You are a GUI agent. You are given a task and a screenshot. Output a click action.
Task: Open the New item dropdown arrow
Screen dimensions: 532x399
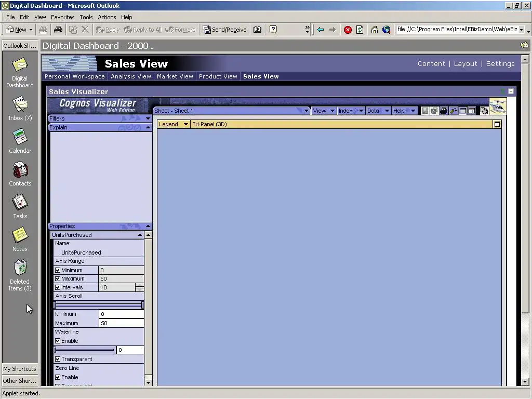click(31, 30)
